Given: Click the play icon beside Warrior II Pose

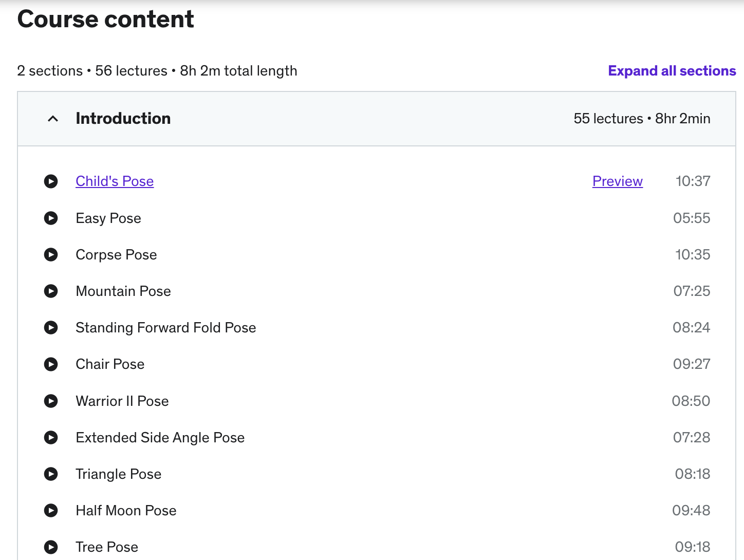Looking at the screenshot, I should (51, 401).
